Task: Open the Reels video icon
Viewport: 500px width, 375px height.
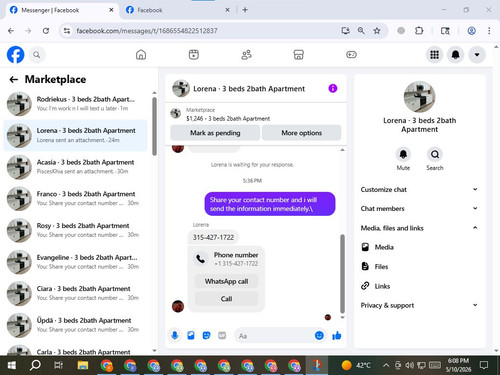Action: pos(194,55)
